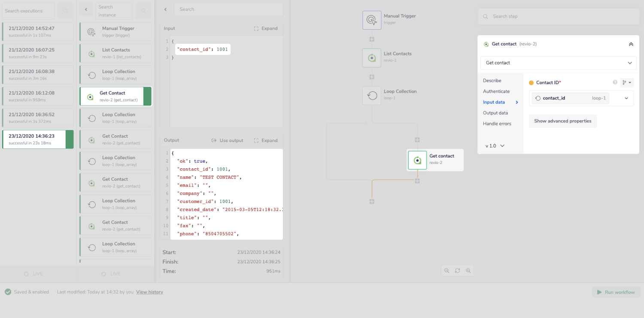Image resolution: width=644 pixels, height=318 pixels.
Task: Click the plus icon below Manual Trigger to add step
Action: click(371, 39)
